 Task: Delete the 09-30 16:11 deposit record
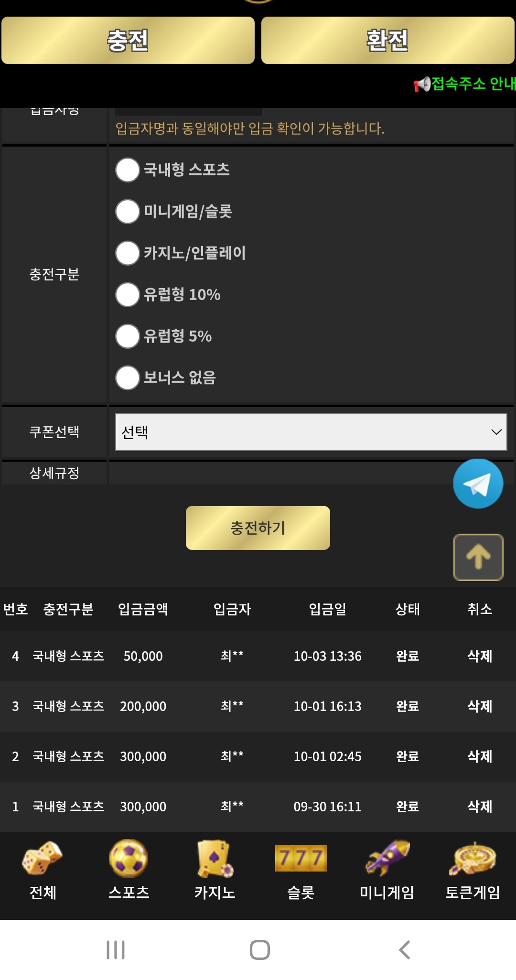[479, 807]
